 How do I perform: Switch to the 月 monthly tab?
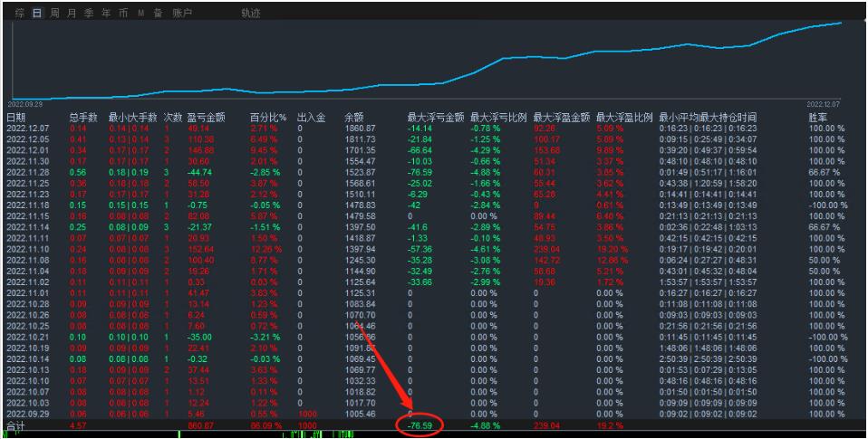72,14
